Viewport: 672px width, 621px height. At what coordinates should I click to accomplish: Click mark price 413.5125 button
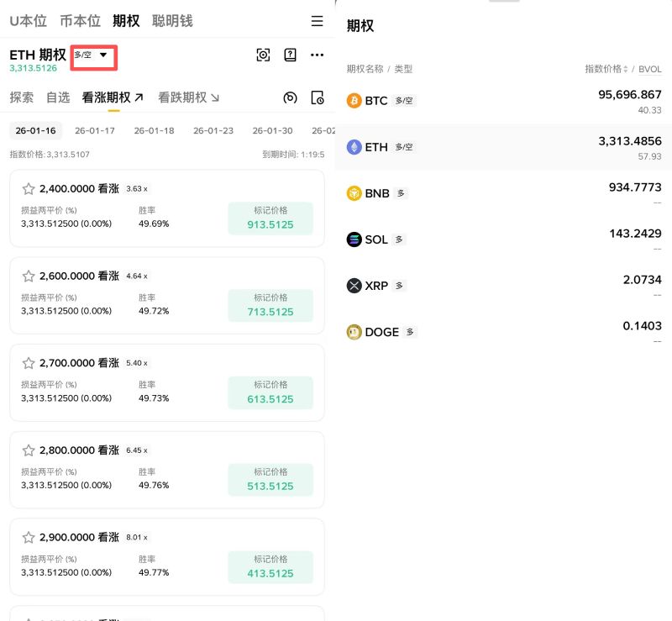pyautogui.click(x=270, y=567)
